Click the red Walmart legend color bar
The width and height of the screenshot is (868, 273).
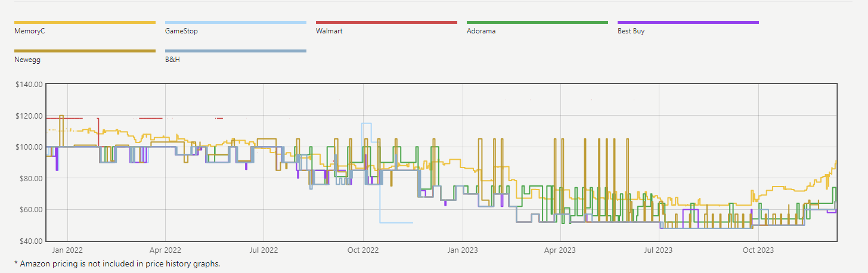click(386, 23)
